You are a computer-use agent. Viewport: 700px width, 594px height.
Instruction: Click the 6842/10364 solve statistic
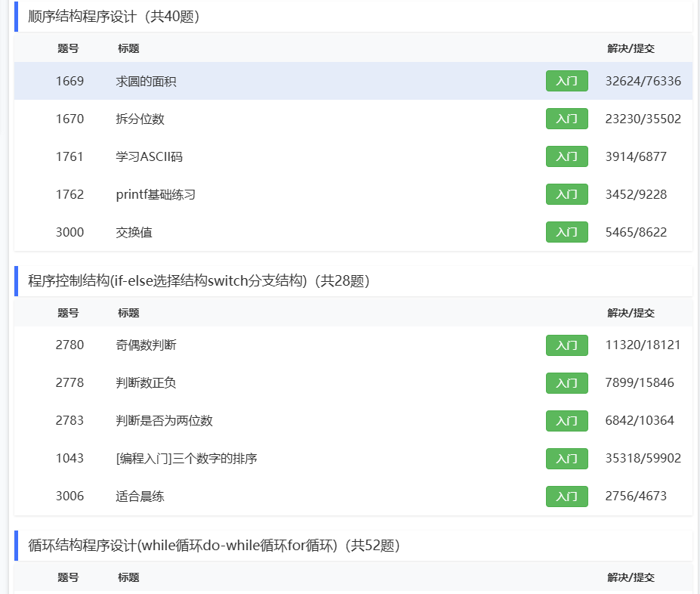point(640,421)
